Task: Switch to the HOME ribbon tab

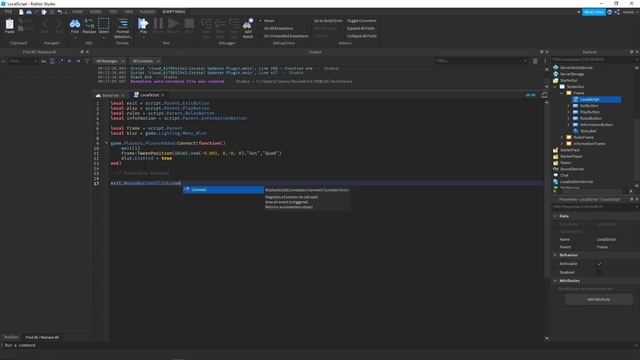Action: click(x=77, y=11)
